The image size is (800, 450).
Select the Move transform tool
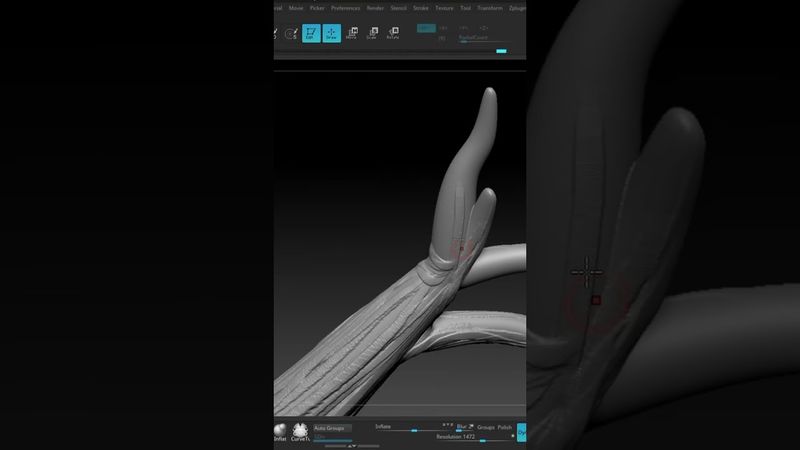[352, 33]
